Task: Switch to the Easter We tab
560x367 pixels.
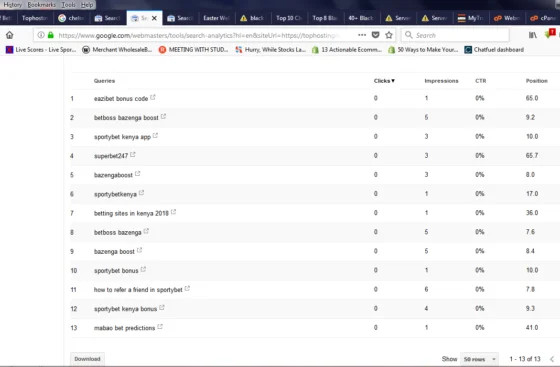Action: (x=216, y=18)
